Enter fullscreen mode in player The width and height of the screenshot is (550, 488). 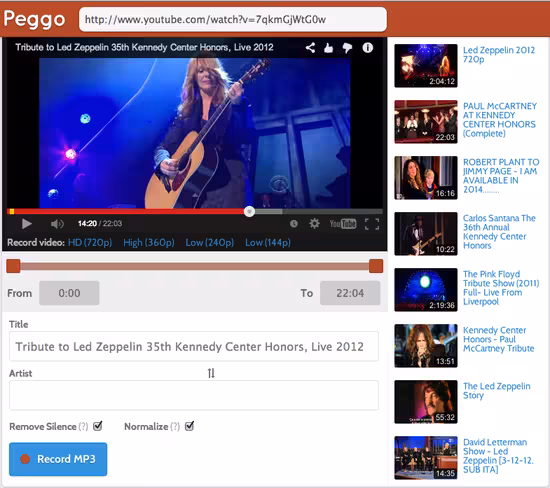pyautogui.click(x=372, y=224)
